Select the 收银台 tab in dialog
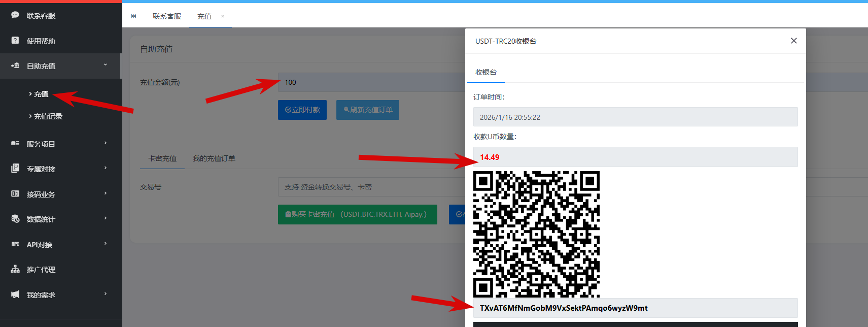 (486, 72)
